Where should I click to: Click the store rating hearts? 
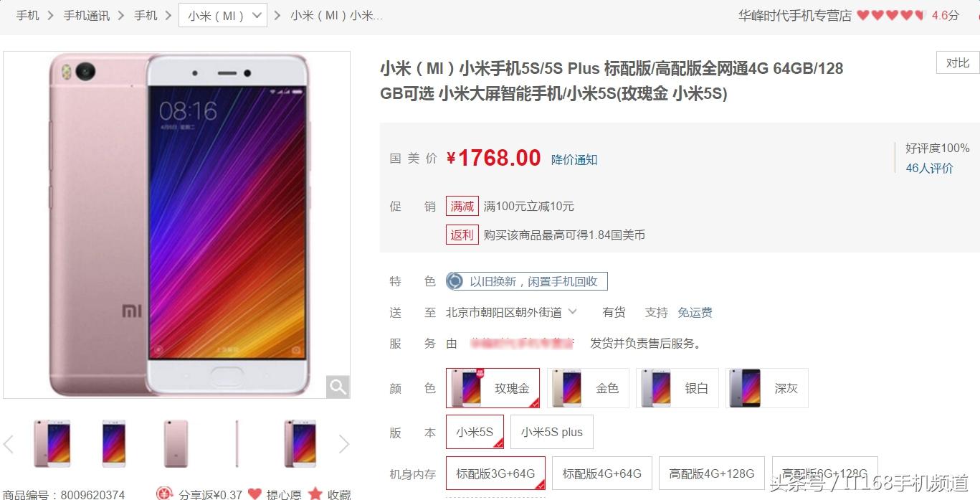pos(891,15)
